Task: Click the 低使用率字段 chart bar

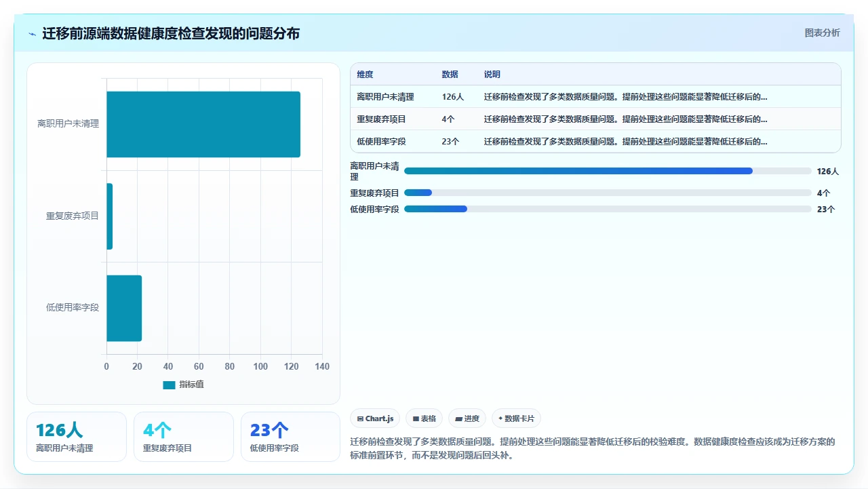Action: click(124, 308)
